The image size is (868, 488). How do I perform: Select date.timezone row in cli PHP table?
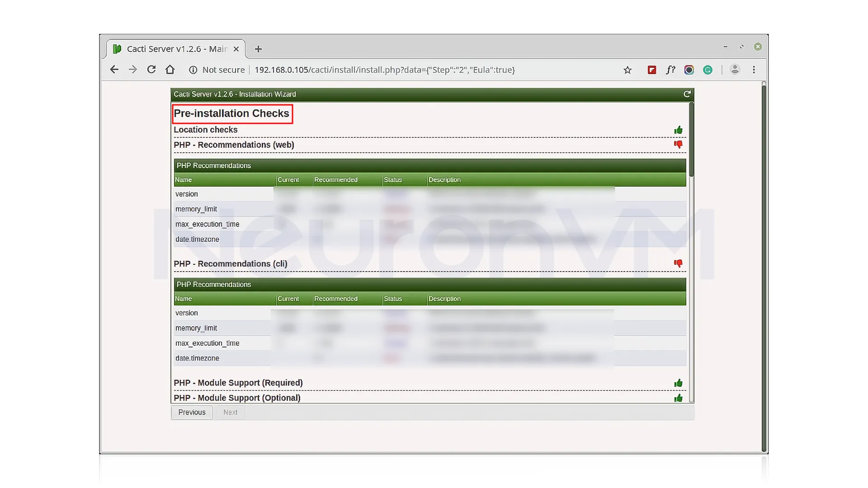tap(430, 358)
